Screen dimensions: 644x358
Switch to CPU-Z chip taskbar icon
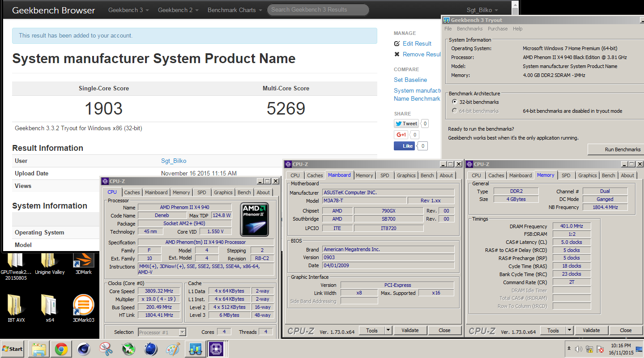pos(217,349)
